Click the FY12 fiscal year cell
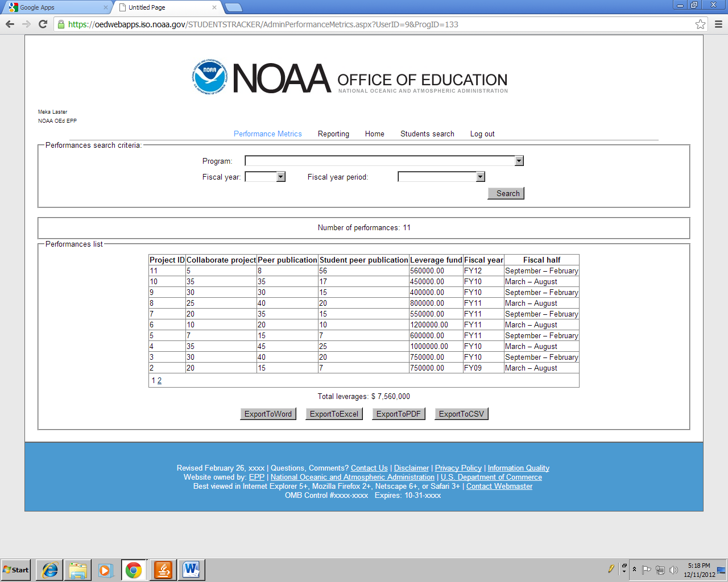728x582 pixels. [x=483, y=271]
